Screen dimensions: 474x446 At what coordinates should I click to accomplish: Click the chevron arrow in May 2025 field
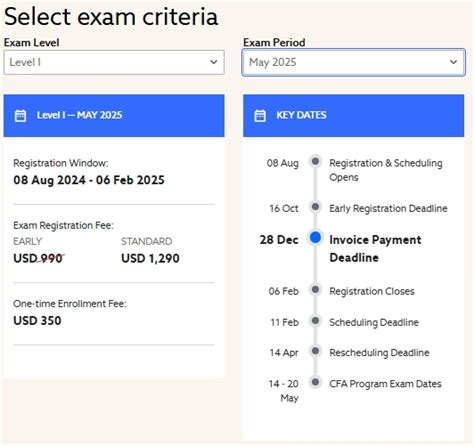453,62
